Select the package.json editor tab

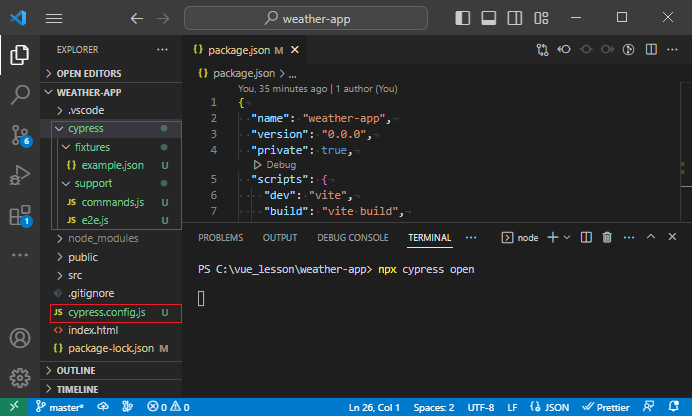[x=246, y=50]
